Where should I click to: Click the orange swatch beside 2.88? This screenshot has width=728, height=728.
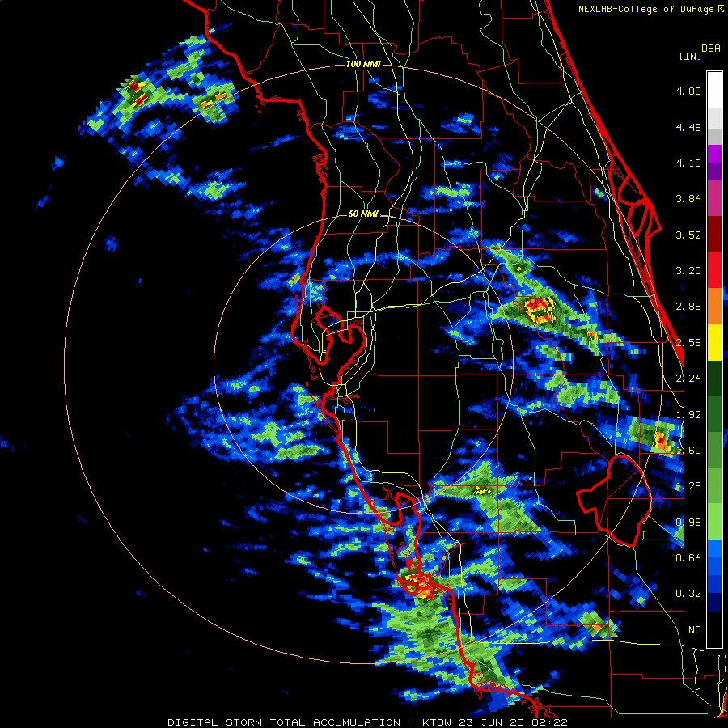[714, 307]
